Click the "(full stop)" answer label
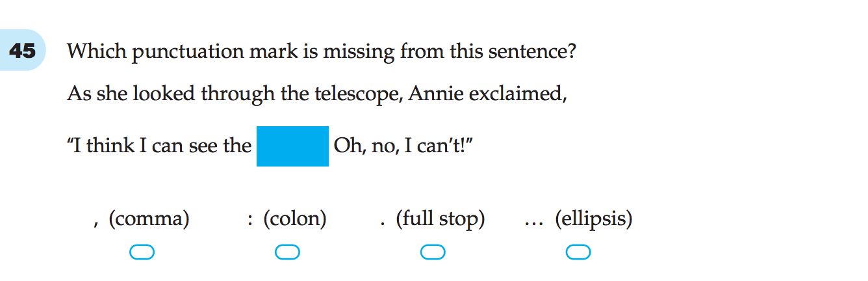This screenshot has height=281, width=868. point(440,220)
